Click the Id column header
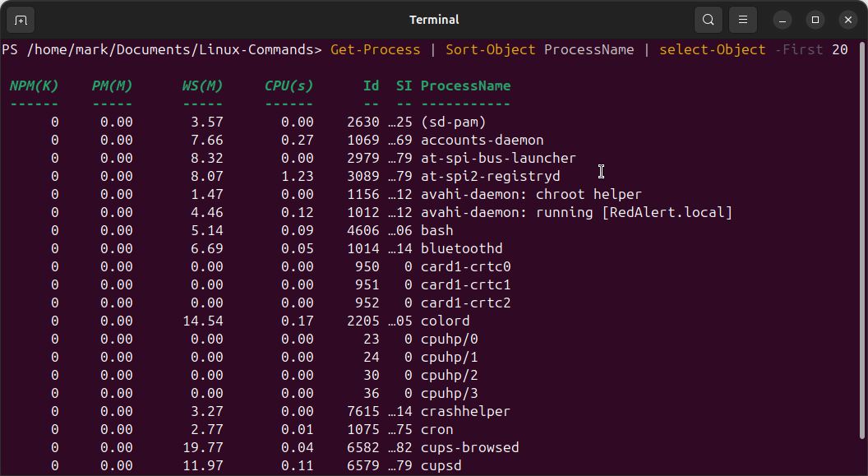The height and width of the screenshot is (476, 868). (x=371, y=85)
